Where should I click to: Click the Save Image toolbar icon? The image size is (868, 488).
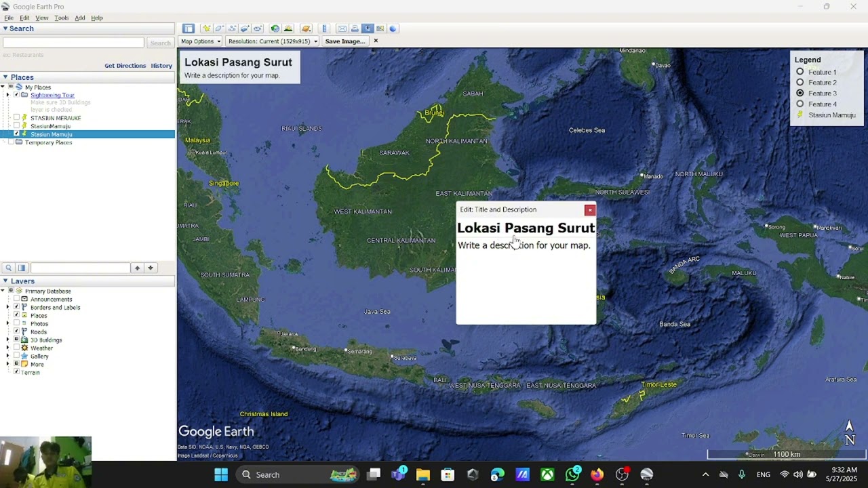368,28
